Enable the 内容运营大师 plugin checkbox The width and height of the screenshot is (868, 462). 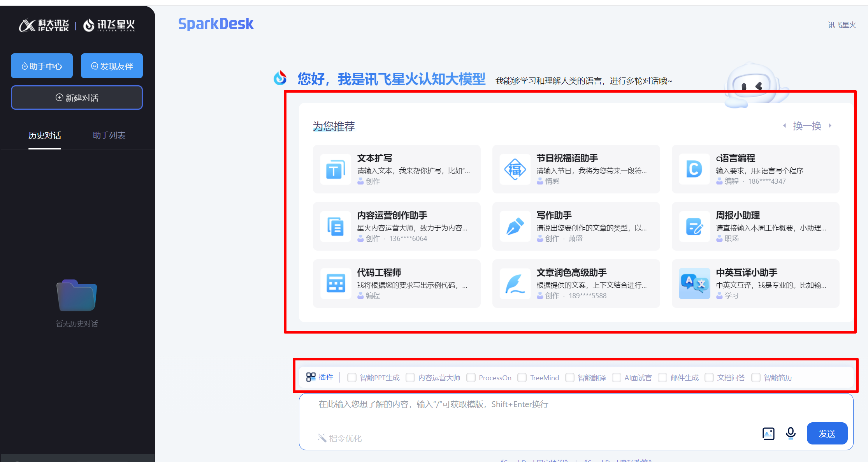410,378
